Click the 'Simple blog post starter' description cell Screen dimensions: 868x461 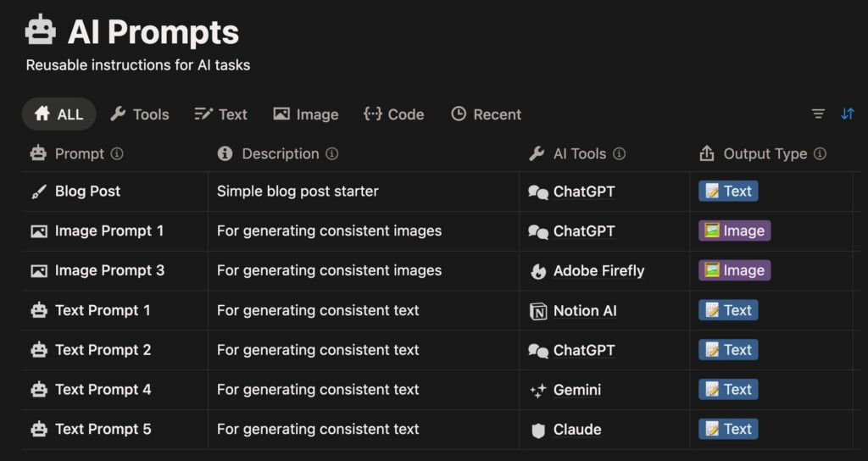pos(364,192)
